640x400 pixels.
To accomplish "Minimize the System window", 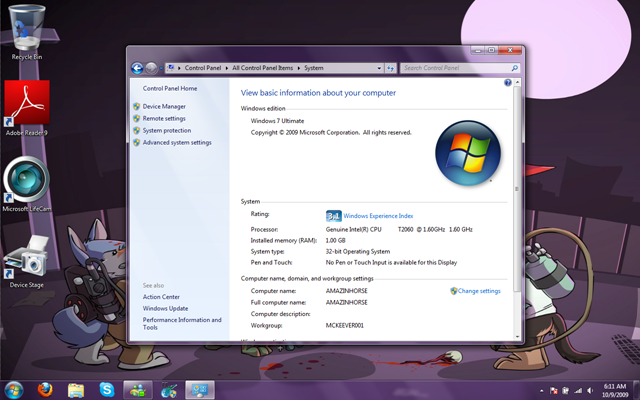I will click(x=478, y=50).
